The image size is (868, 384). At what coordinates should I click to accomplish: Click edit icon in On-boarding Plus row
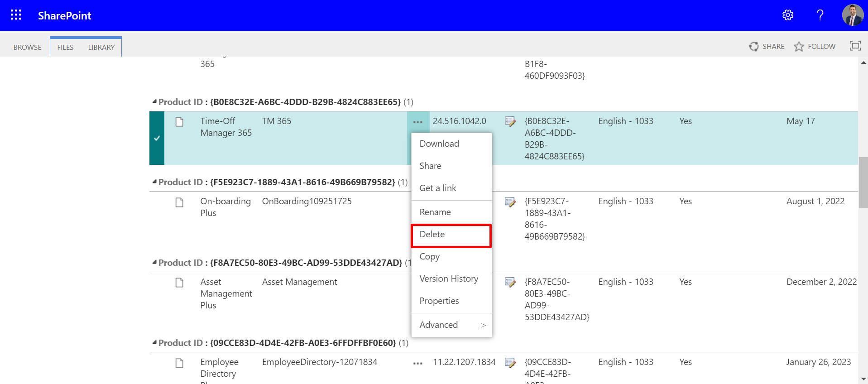(x=510, y=202)
